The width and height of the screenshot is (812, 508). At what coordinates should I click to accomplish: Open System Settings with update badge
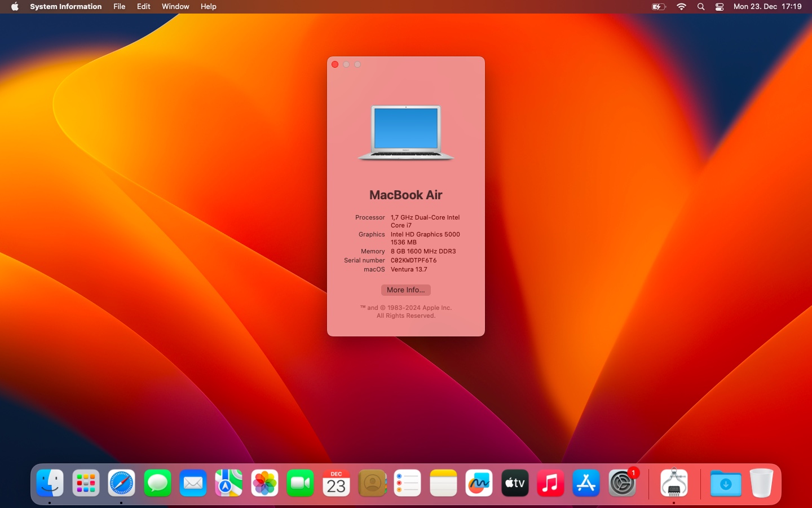(x=623, y=483)
